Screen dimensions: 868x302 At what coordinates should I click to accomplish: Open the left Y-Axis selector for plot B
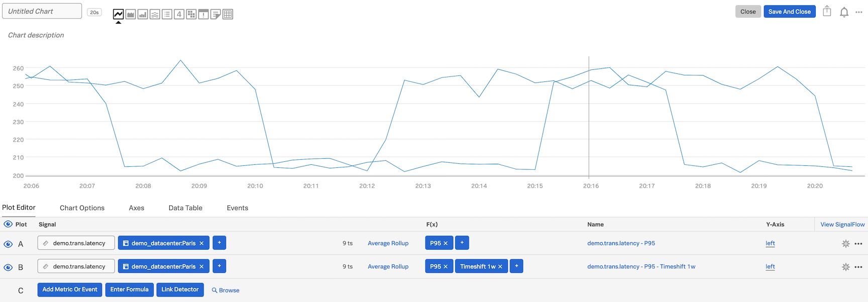click(x=770, y=267)
